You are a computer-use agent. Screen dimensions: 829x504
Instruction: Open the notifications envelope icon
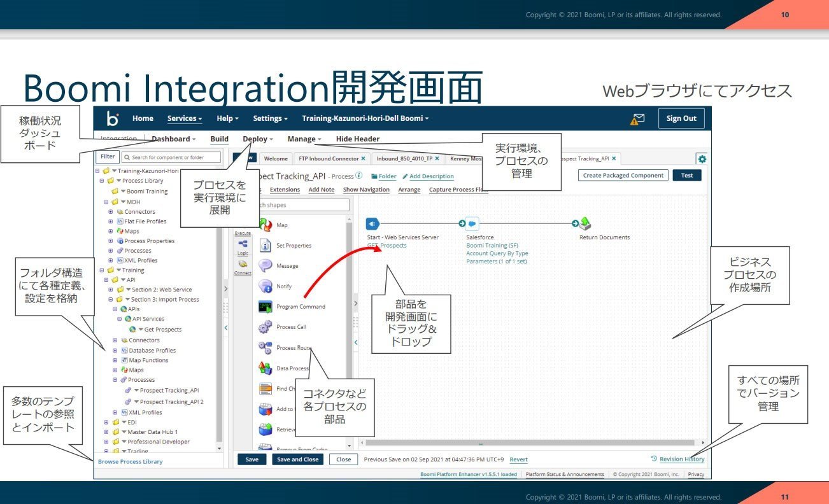pos(637,118)
